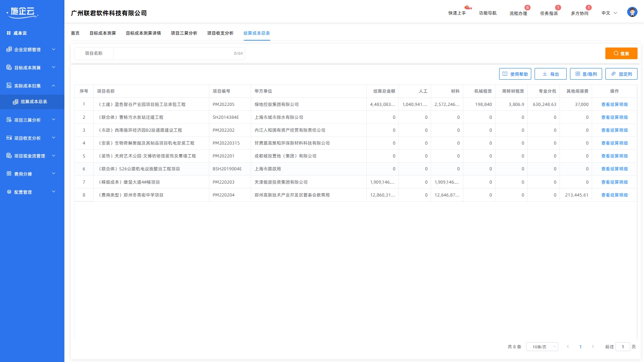View 查看结算明细 for 西南循环经济园 project
644x362 pixels.
[615, 130]
